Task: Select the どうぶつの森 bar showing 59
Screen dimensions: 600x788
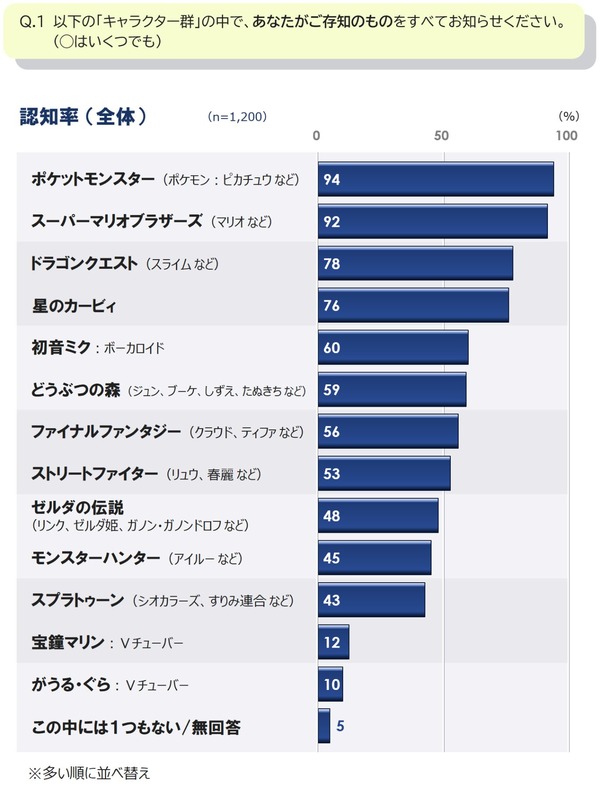Action: [392, 389]
